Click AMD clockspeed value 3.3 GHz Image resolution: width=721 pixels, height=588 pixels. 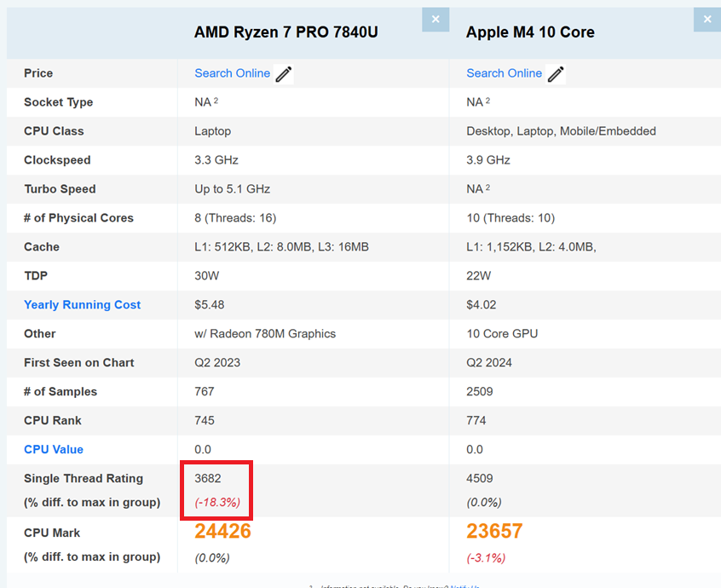click(x=216, y=160)
